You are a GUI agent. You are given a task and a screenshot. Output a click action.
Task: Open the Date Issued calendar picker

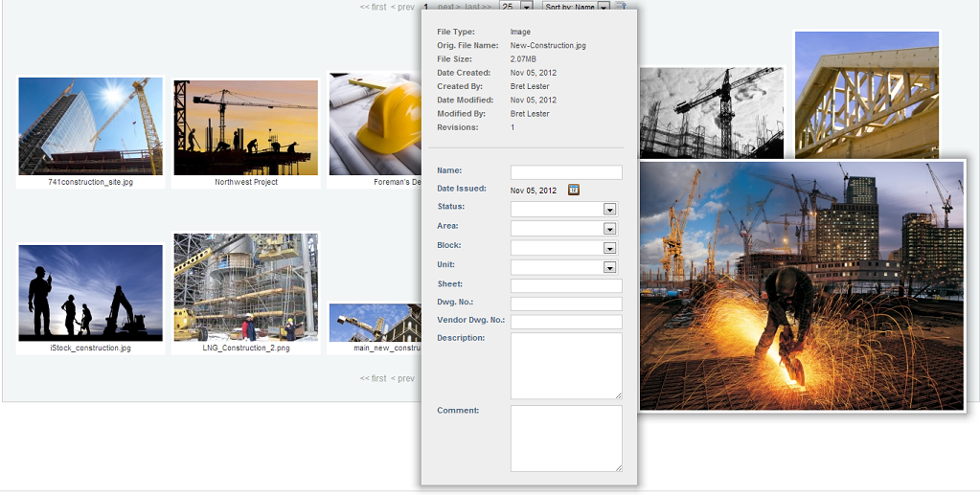click(574, 190)
